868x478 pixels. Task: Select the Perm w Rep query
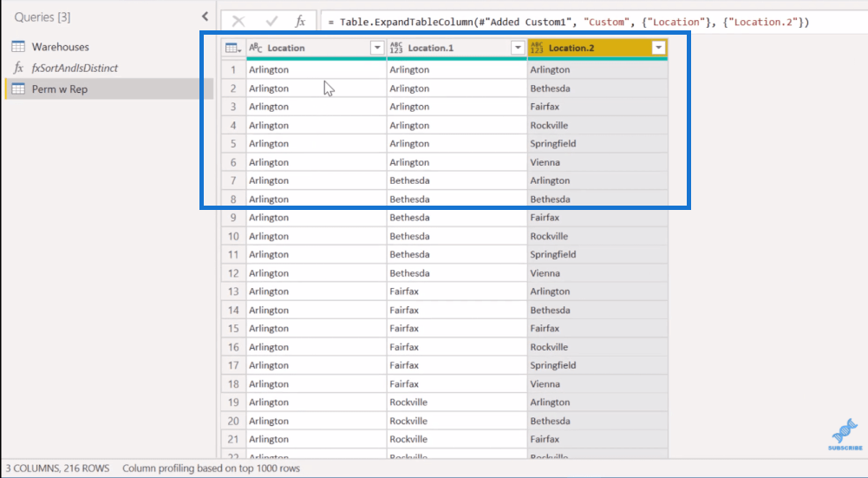(x=59, y=89)
